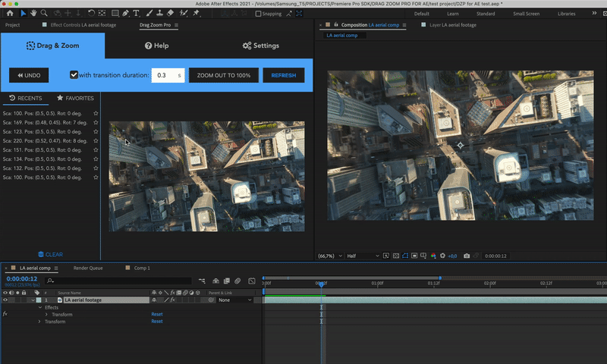Star the first recent entry as favorite
607x364 pixels.
click(x=96, y=113)
